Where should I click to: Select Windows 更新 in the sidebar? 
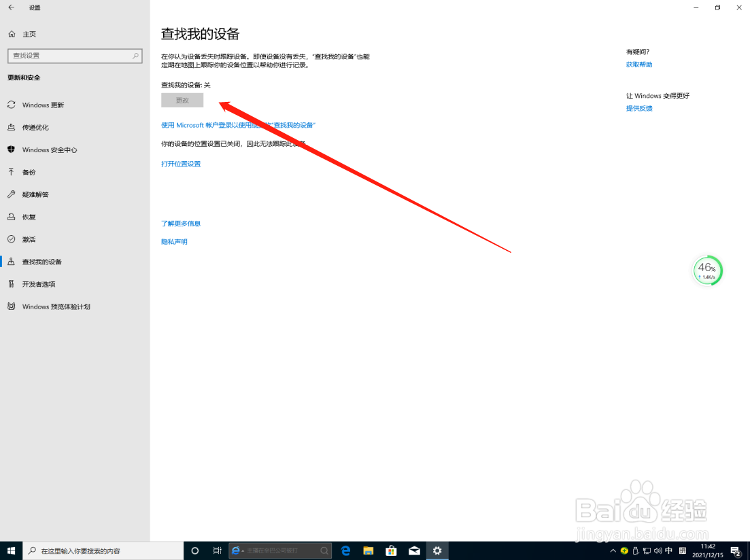tap(44, 105)
